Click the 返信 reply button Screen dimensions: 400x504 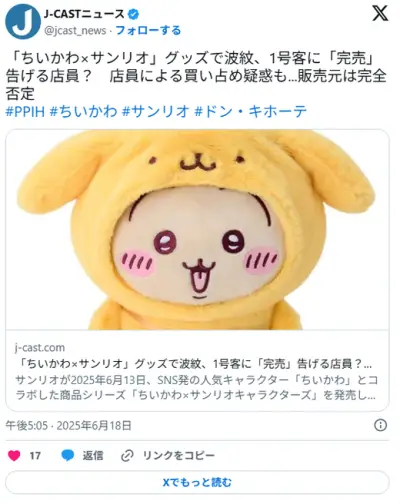[93, 455]
